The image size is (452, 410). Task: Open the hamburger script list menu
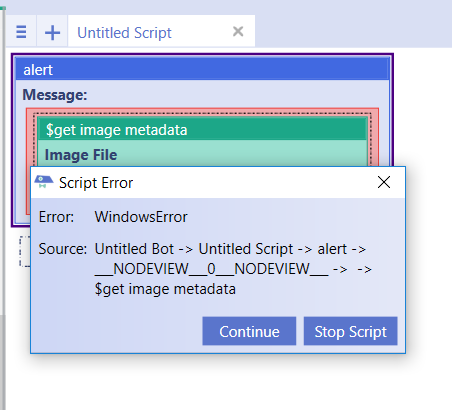pyautogui.click(x=21, y=32)
